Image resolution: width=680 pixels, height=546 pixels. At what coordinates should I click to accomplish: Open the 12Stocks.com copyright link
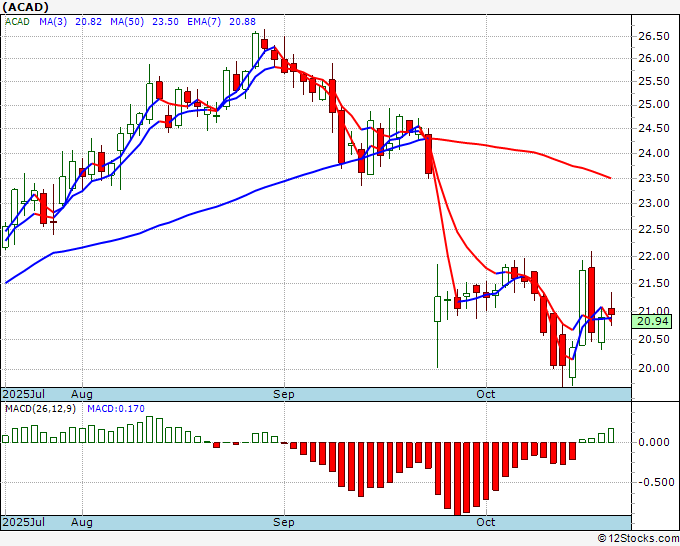[638, 539]
